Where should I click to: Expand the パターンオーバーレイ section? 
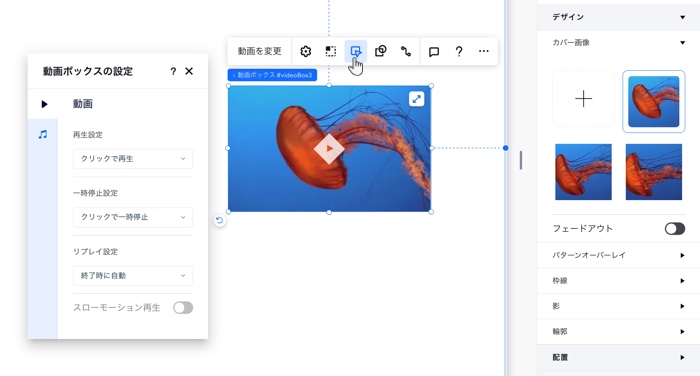[x=619, y=255]
